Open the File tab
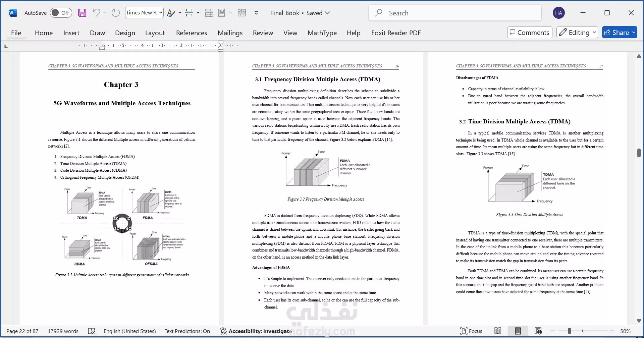 pyautogui.click(x=16, y=33)
